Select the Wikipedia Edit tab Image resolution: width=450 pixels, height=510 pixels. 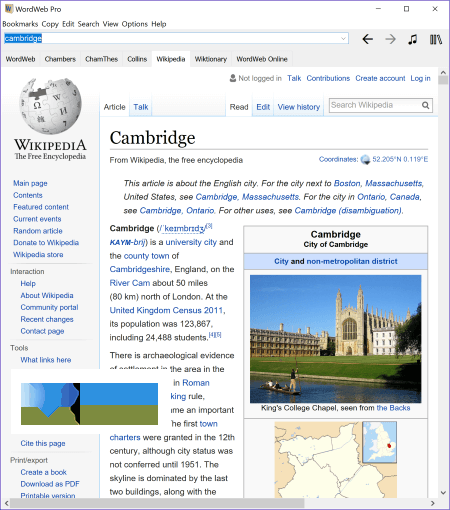(263, 107)
